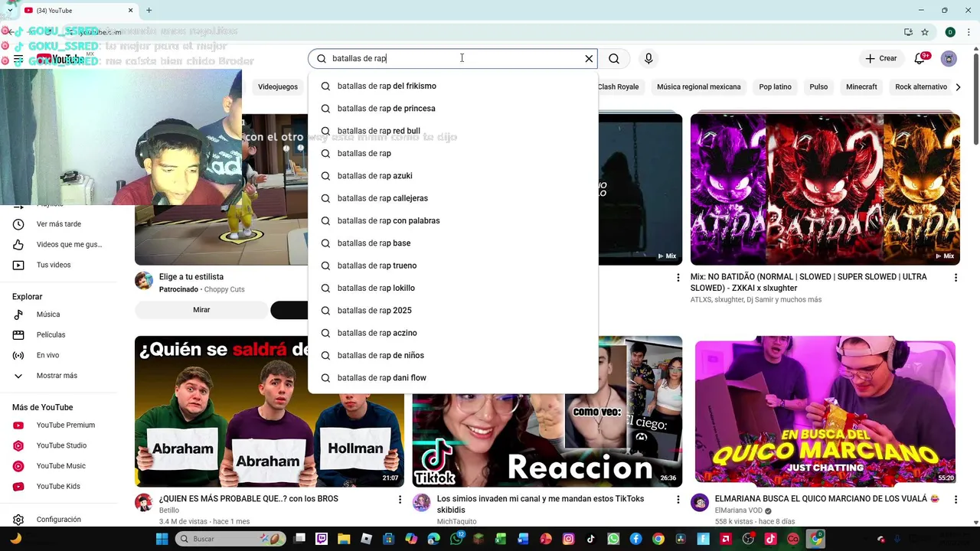Screen dimensions: 980x551
Task: Select suggestion batallas de rap con palabras
Action: coord(453,221)
